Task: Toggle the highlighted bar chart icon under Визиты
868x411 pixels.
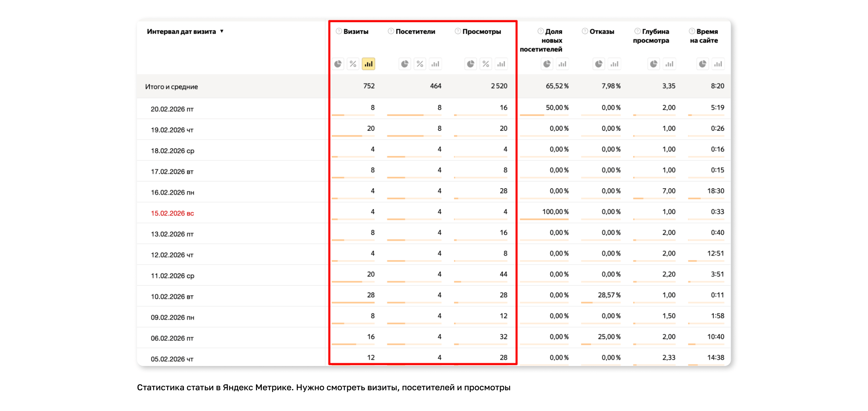Action: coord(368,64)
